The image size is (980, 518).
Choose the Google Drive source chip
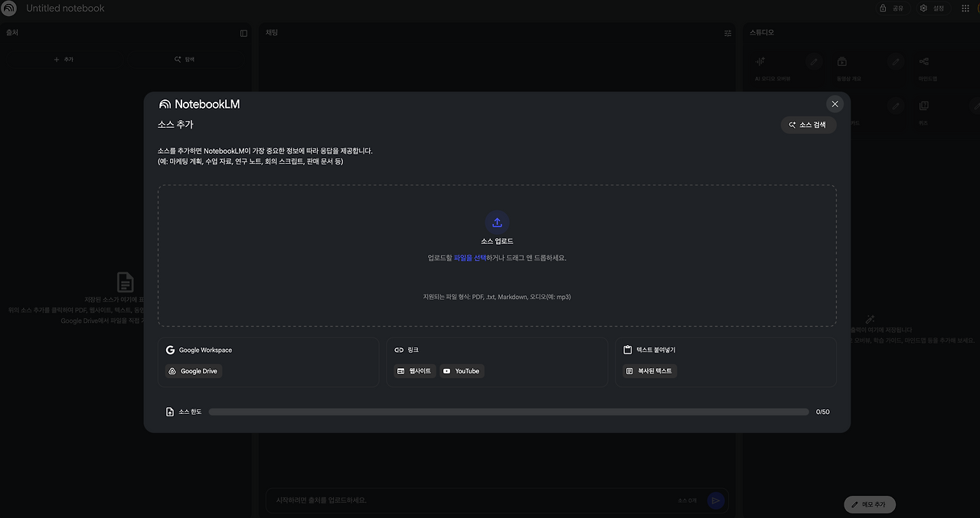[x=194, y=371]
